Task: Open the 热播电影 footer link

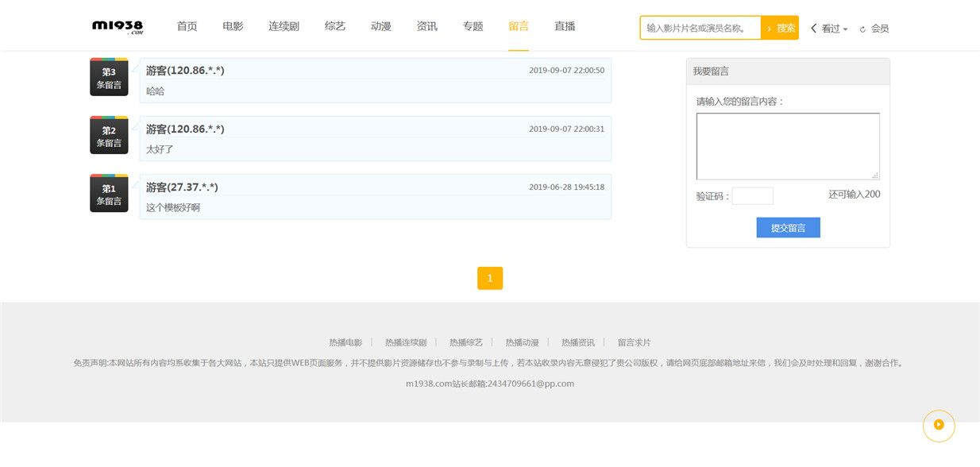Action: coord(345,342)
